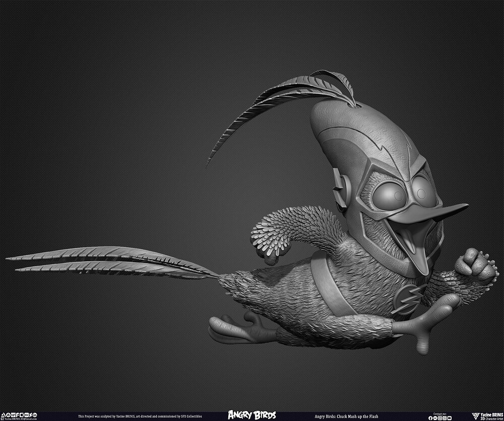This screenshot has width=504, height=421.
Task: Click the mail icon under Contact me
Action: click(x=450, y=418)
